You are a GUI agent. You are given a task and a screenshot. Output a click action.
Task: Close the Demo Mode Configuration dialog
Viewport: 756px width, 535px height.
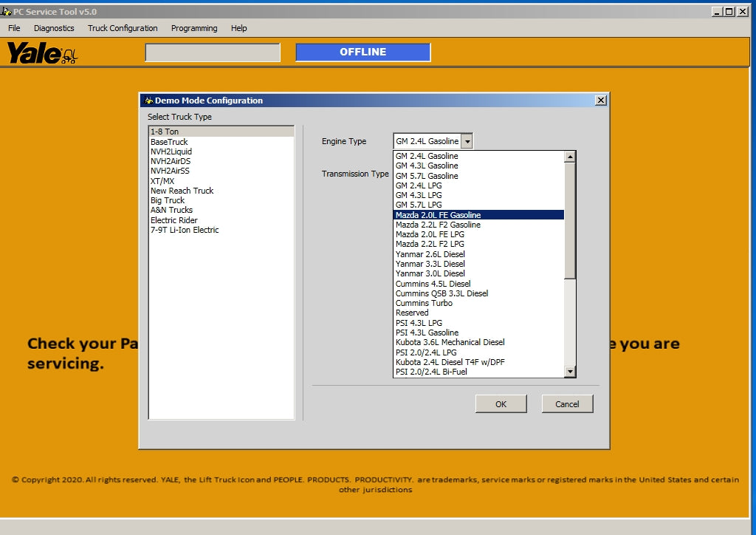(600, 100)
